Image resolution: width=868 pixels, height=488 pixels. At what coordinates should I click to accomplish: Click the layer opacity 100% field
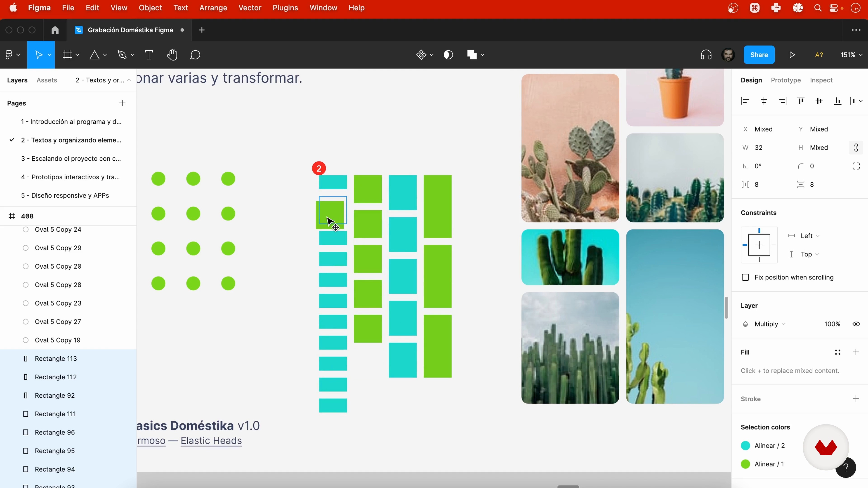(832, 324)
